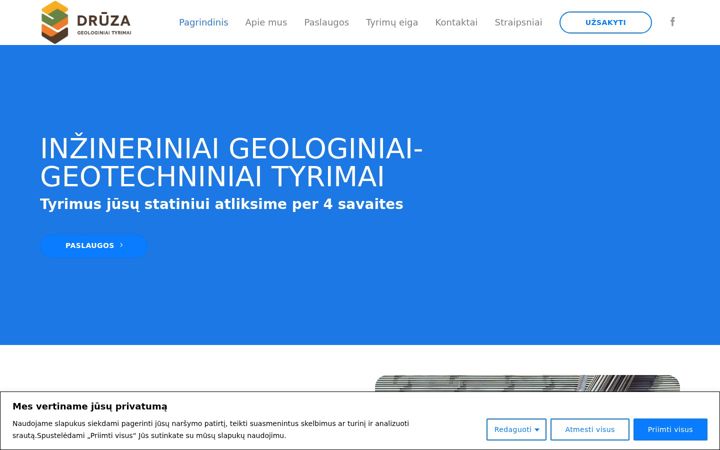
Task: Expand the Redaguoti cookie options dropdown
Action: pos(516,429)
